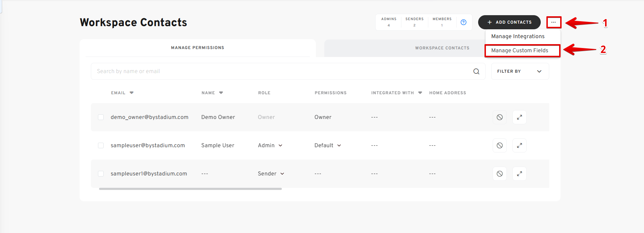
Task: Block the sampleuser1@bystadium.com contact
Action: [499, 174]
